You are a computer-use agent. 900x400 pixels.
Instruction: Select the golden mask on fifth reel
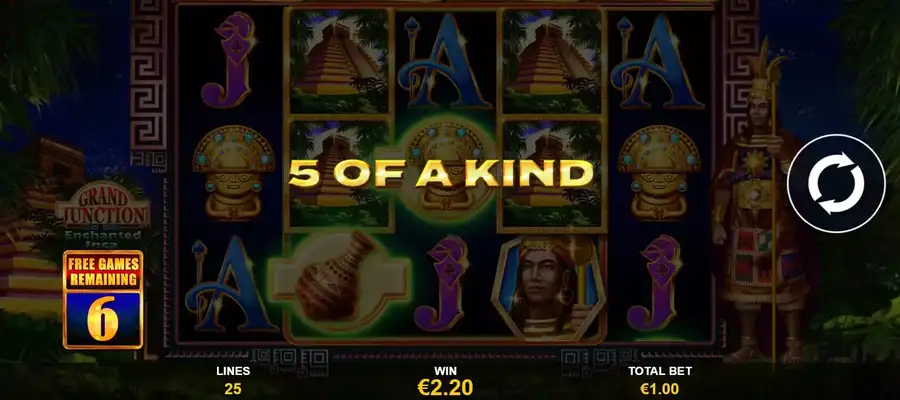[x=659, y=173]
